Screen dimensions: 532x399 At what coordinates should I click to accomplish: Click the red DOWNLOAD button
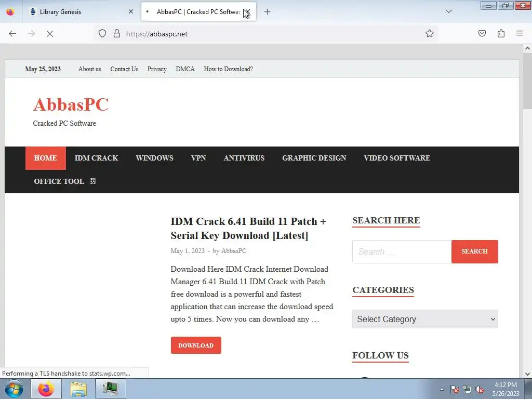pyautogui.click(x=196, y=345)
